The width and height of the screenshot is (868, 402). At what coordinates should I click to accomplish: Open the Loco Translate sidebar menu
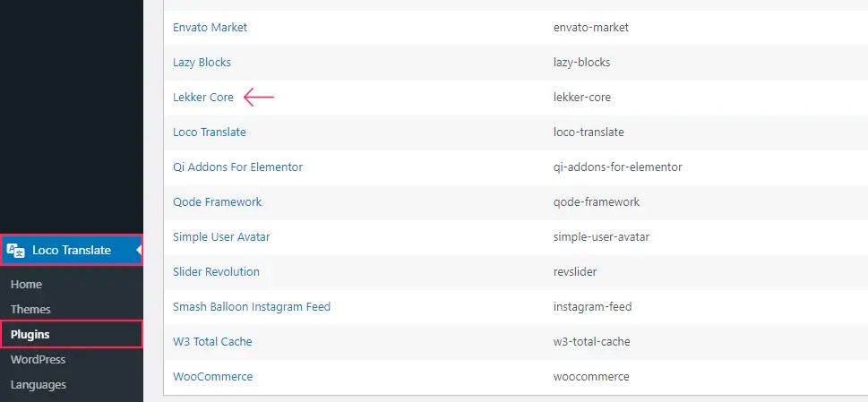tap(72, 251)
